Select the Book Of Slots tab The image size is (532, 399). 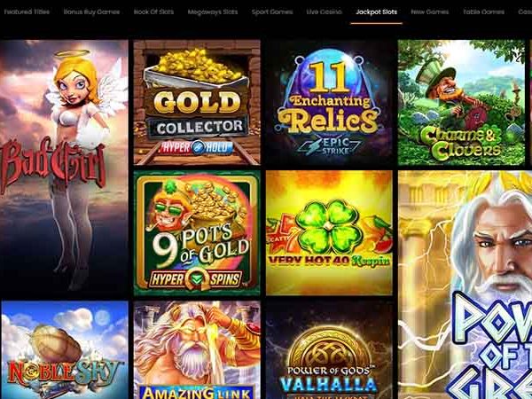[x=153, y=12]
